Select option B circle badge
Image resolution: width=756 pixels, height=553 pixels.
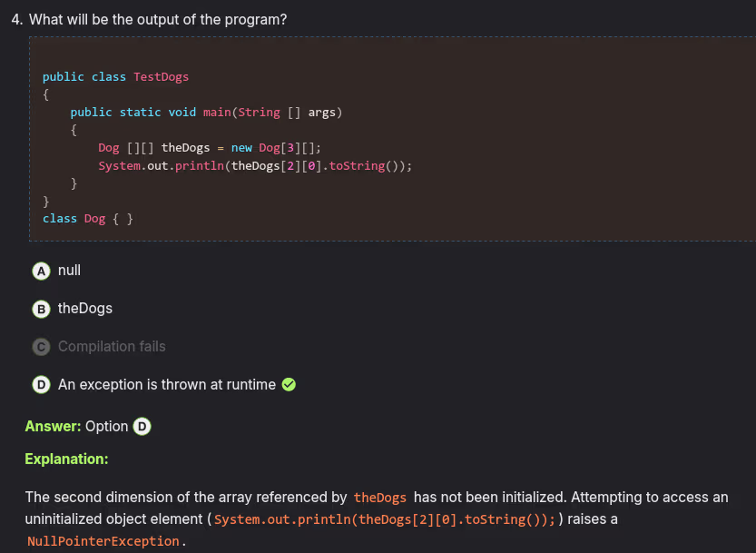[41, 309]
